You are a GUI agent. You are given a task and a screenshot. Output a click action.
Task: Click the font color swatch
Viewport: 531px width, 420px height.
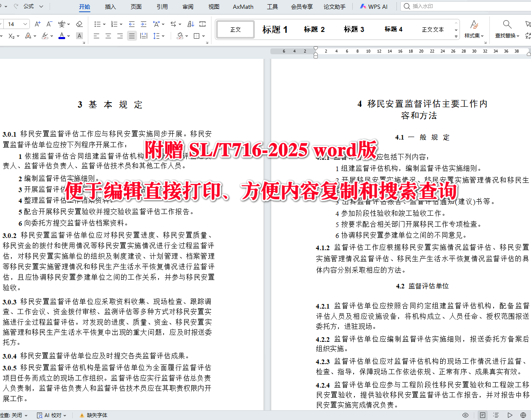click(61, 36)
